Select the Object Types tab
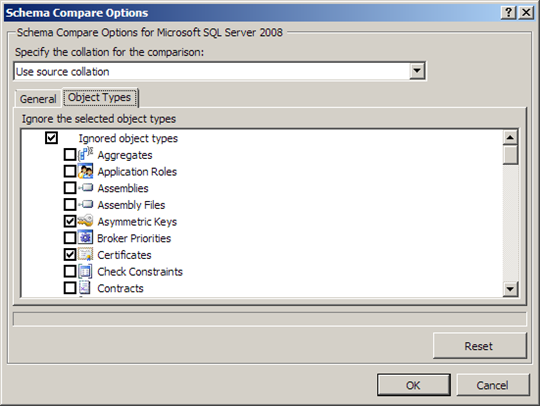Screen dimensions: 540x406 point(100,97)
